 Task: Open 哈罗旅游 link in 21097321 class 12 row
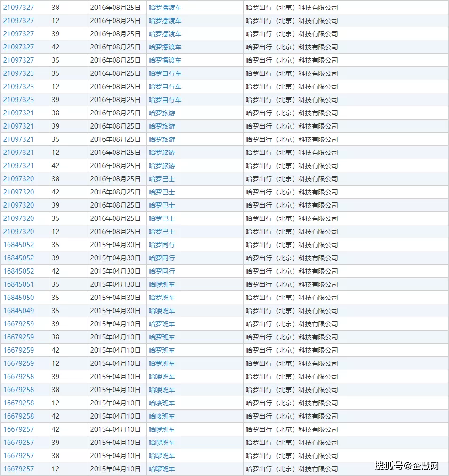[x=162, y=153]
